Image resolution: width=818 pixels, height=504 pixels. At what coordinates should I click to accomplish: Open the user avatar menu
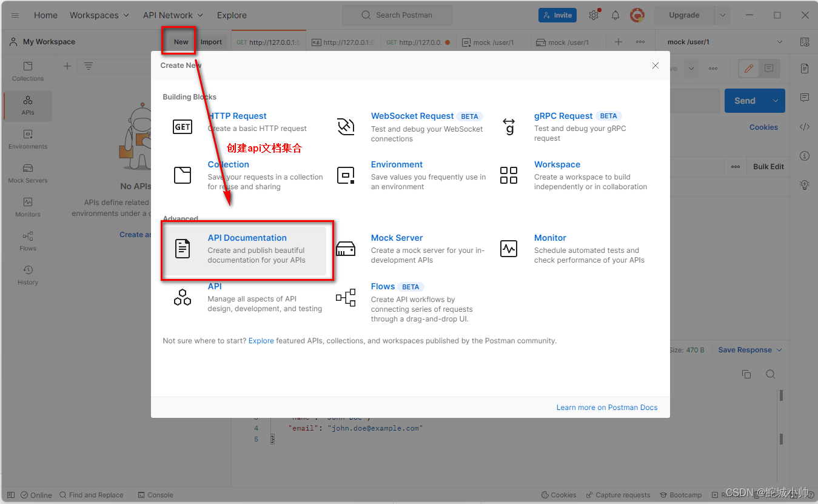(637, 15)
